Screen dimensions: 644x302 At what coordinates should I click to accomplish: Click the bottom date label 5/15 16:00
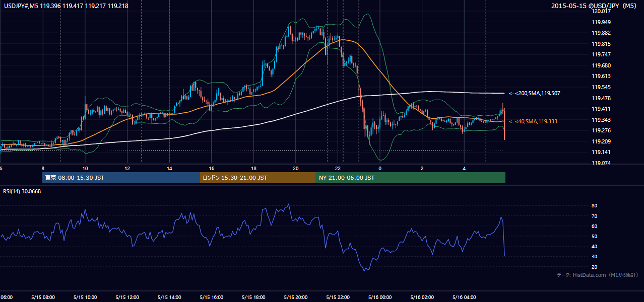tap(211, 297)
